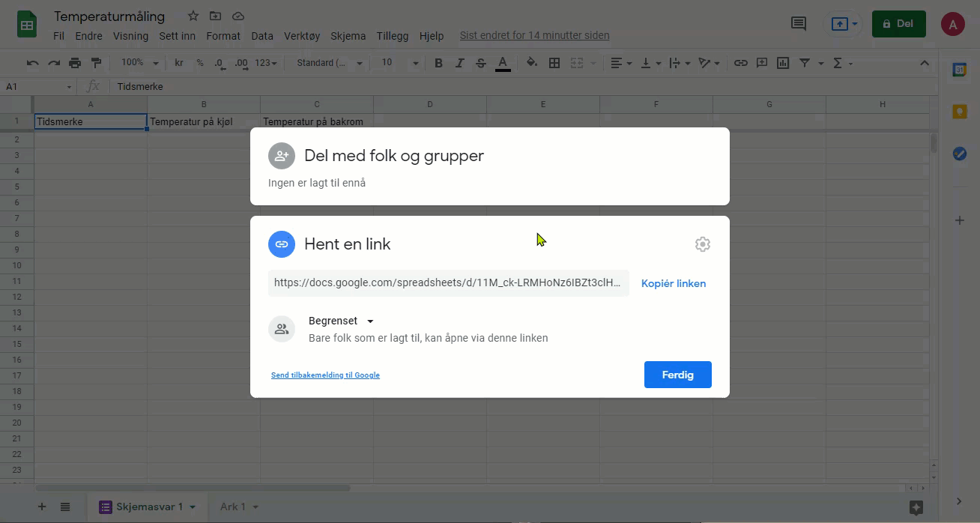Open Google Calendar side panel icon

pyautogui.click(x=959, y=70)
